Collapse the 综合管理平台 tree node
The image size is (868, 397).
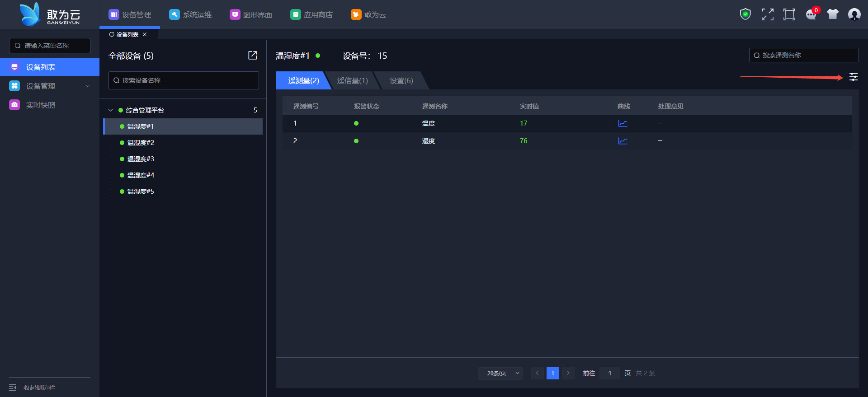coord(111,110)
